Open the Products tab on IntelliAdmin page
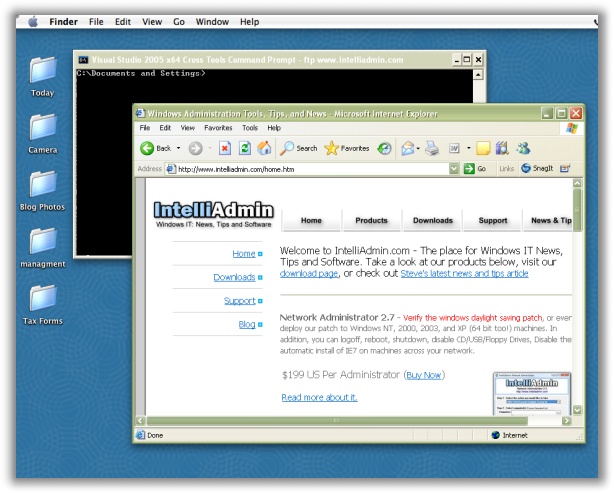 (371, 220)
